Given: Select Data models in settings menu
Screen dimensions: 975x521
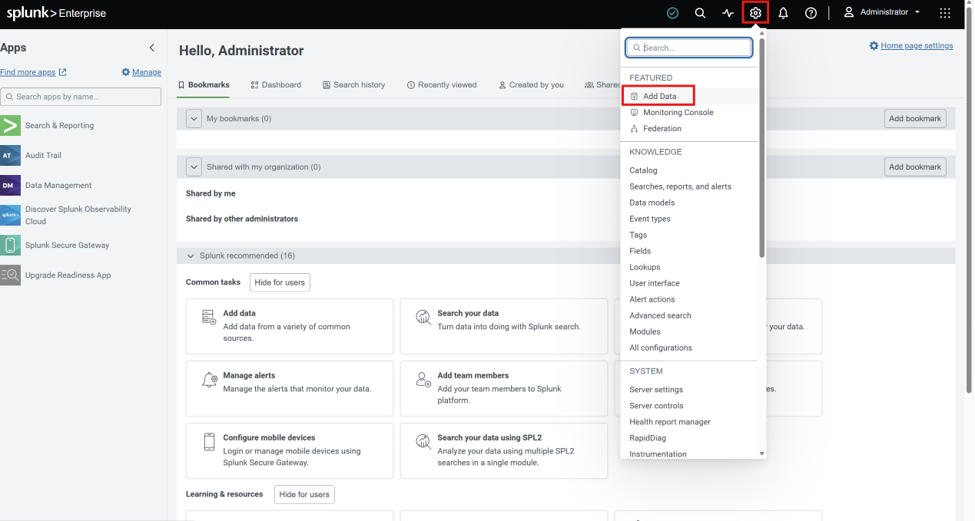Looking at the screenshot, I should 652,203.
